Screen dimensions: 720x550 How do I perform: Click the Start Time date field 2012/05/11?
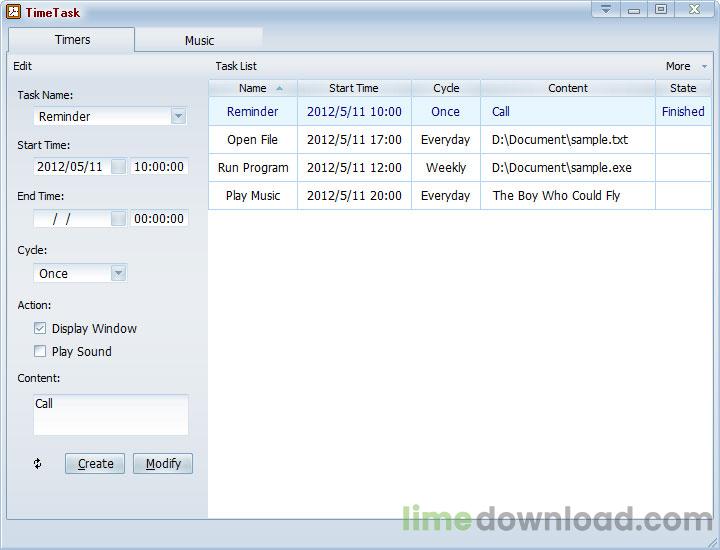[x=72, y=167]
